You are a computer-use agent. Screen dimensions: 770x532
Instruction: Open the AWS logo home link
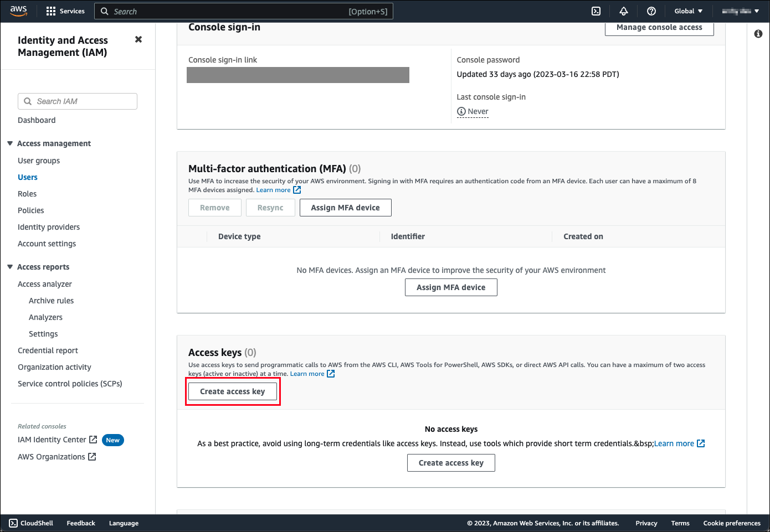click(x=18, y=11)
